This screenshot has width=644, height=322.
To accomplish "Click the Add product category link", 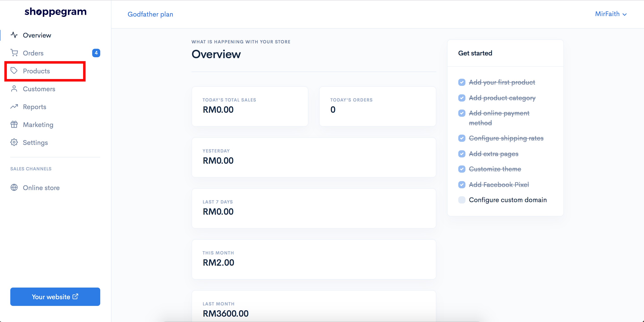I will click(502, 98).
